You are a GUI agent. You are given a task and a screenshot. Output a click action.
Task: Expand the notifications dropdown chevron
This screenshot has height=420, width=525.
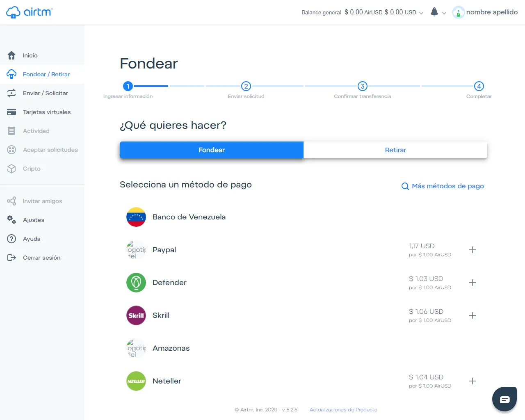pos(444,13)
